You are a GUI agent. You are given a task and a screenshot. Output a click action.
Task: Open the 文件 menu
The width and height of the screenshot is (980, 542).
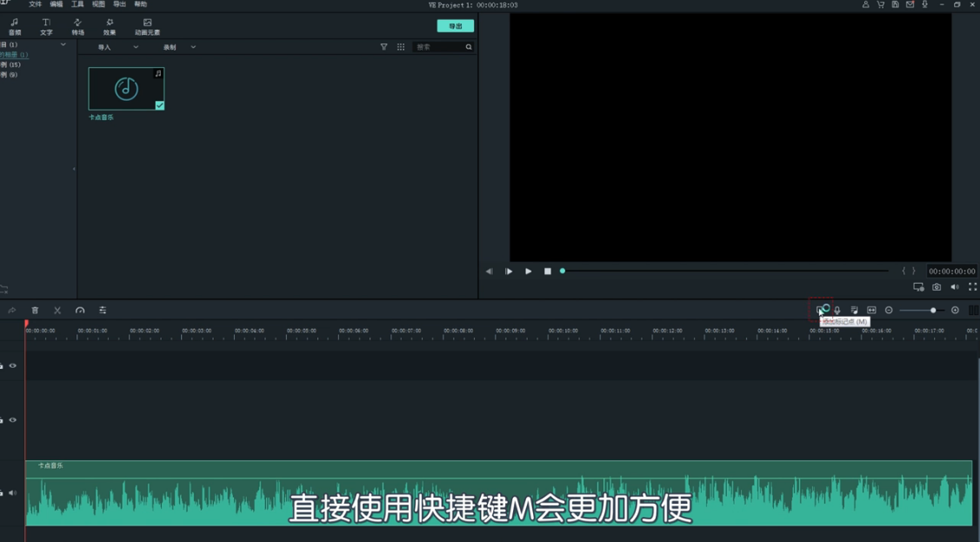pyautogui.click(x=34, y=3)
